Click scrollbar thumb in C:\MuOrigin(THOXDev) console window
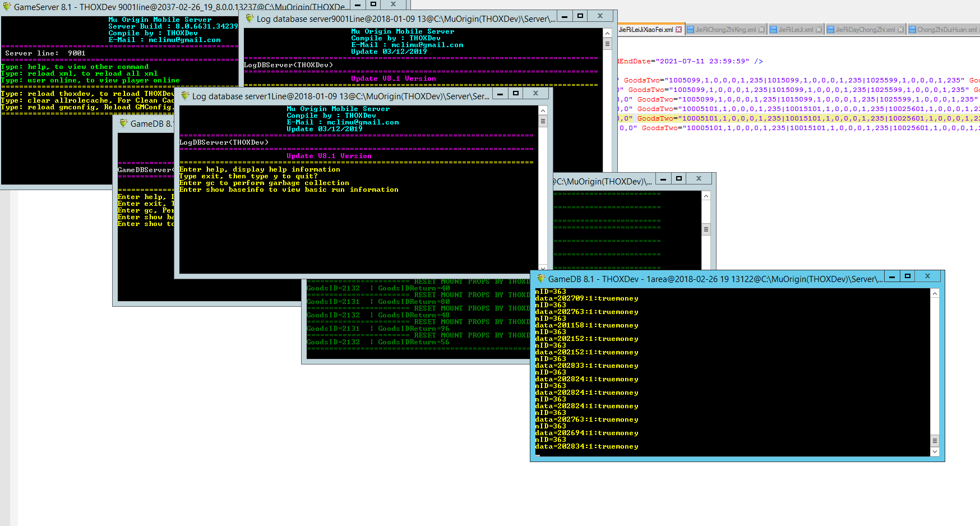The image size is (980, 526). pyautogui.click(x=706, y=229)
